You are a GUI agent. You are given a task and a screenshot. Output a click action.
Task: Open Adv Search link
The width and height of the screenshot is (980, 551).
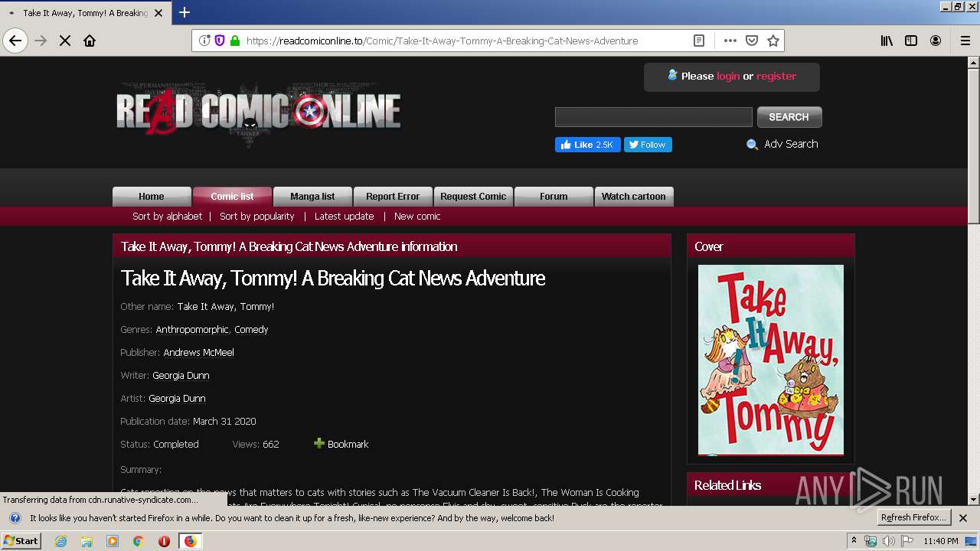pos(791,144)
